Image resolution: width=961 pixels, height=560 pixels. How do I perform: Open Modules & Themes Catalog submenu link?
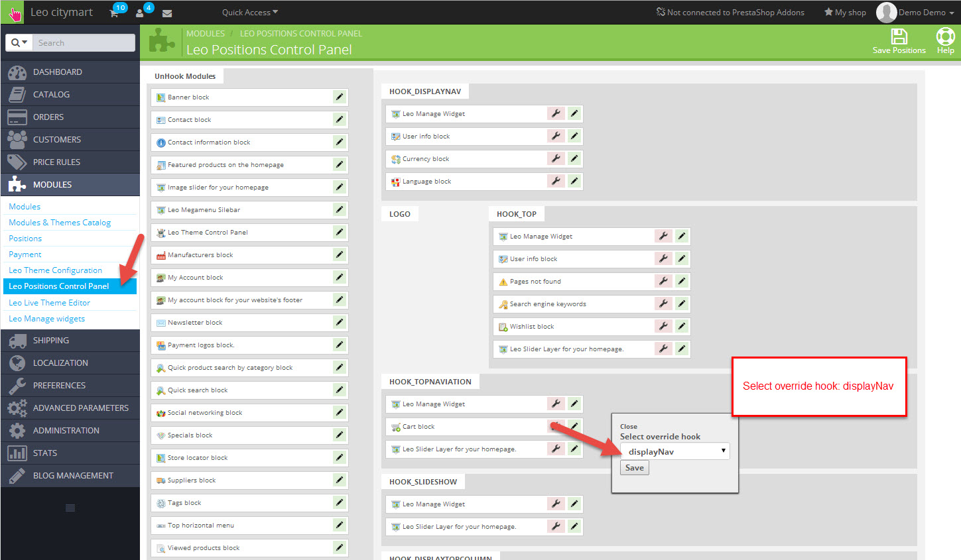(x=60, y=223)
